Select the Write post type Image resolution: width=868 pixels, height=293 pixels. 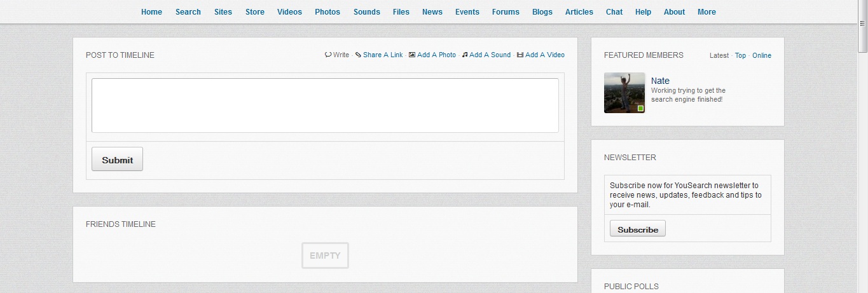pyautogui.click(x=341, y=55)
